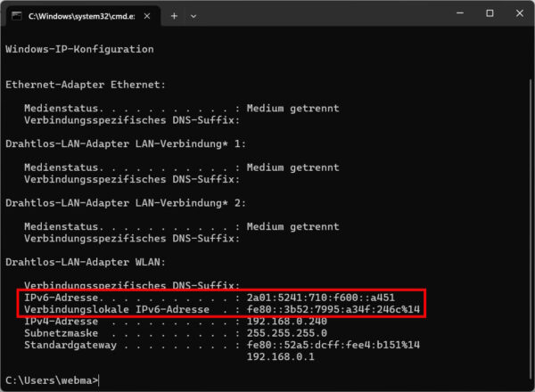
Task: Click the gateway address 192.168.0.1
Action: coord(280,356)
